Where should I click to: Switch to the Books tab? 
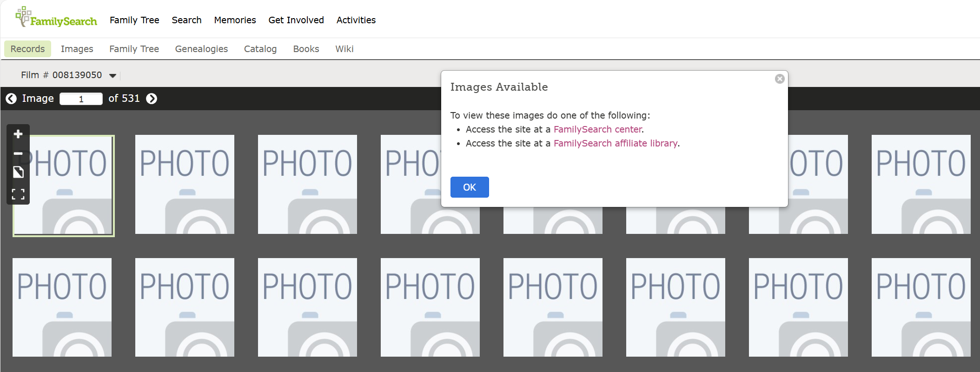(x=306, y=49)
